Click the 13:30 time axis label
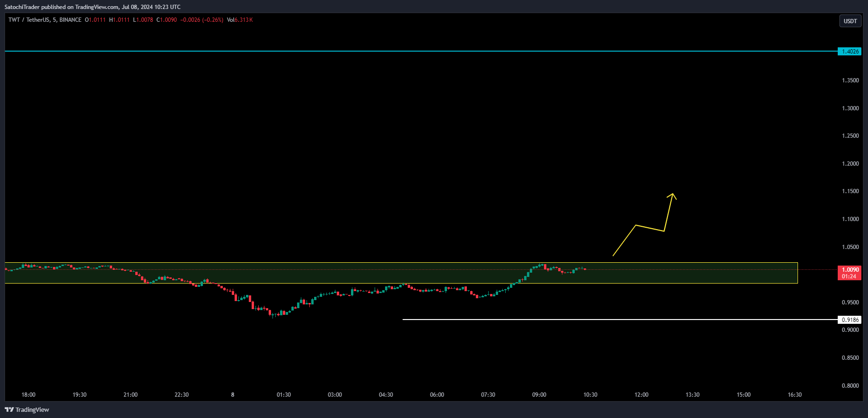This screenshot has height=418, width=868. tap(693, 395)
